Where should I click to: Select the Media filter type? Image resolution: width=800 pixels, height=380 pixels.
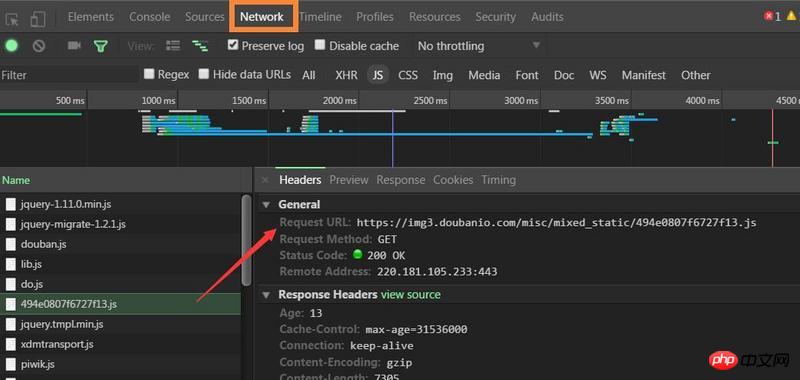(484, 75)
